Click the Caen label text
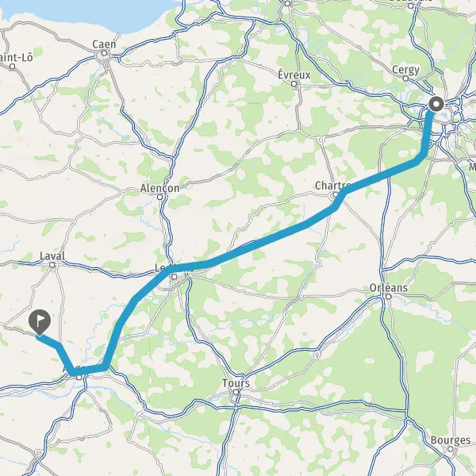Image resolution: width=476 pixels, height=476 pixels. coord(104,44)
